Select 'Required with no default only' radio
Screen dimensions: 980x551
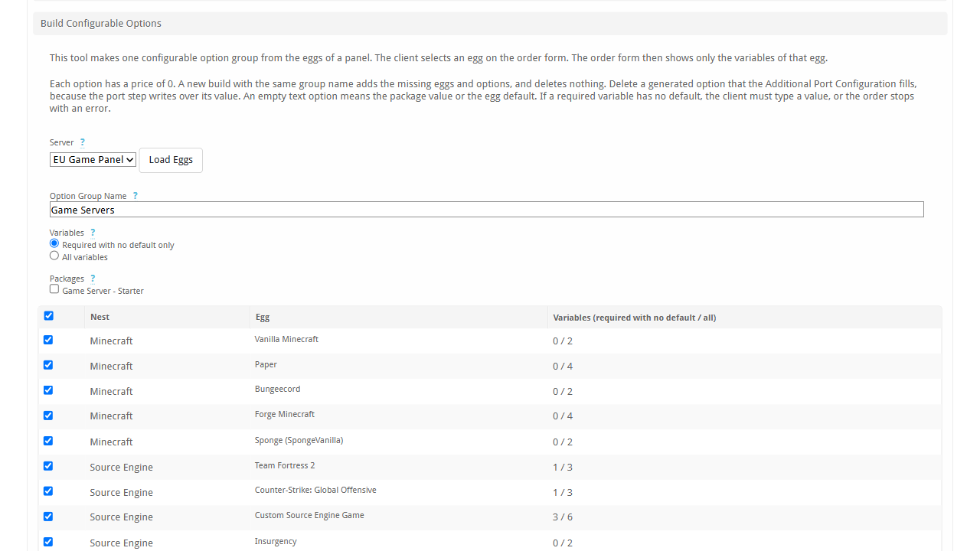pos(54,243)
